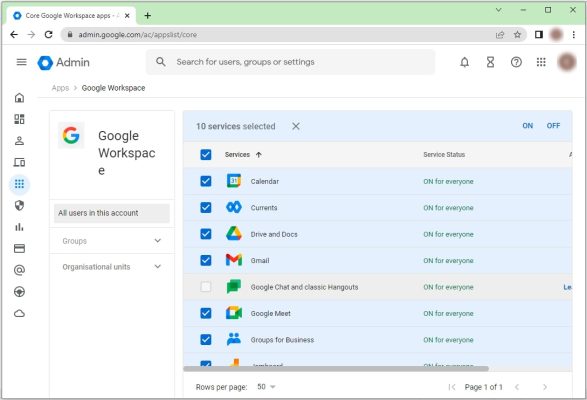Uncheck the Groups for Business checkbox
The width and height of the screenshot is (587, 400).
pyautogui.click(x=206, y=339)
